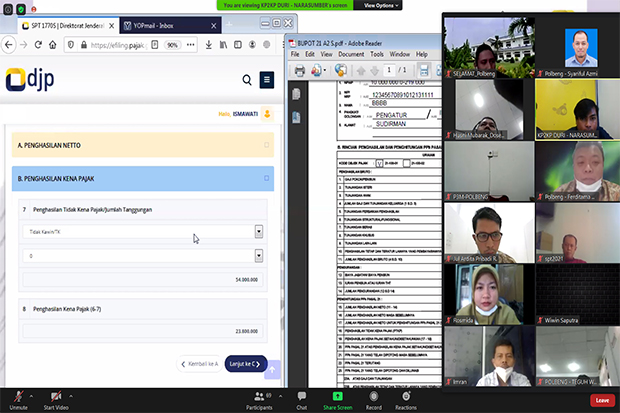Go to previous page in Adobe Reader
Screen dimensions: 620x413
(x=361, y=71)
